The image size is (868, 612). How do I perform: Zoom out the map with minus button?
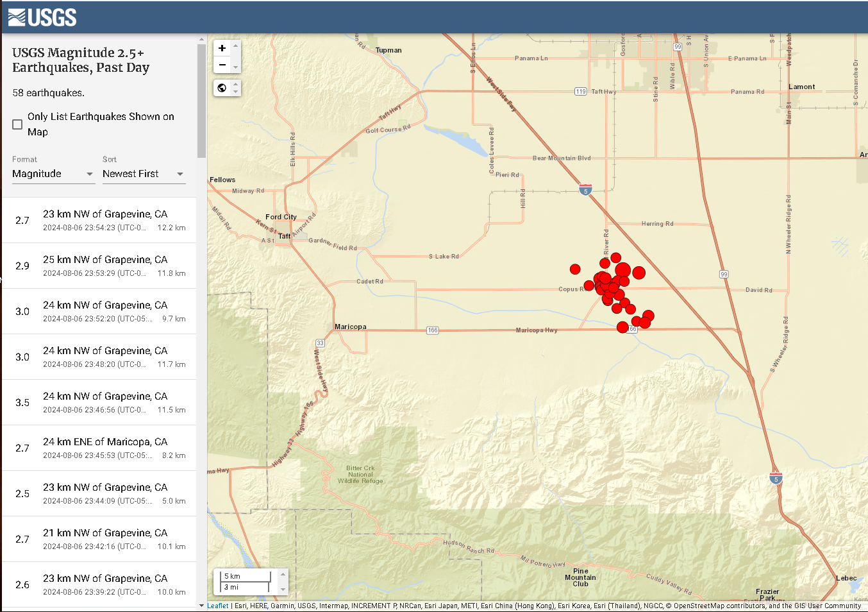[222, 65]
